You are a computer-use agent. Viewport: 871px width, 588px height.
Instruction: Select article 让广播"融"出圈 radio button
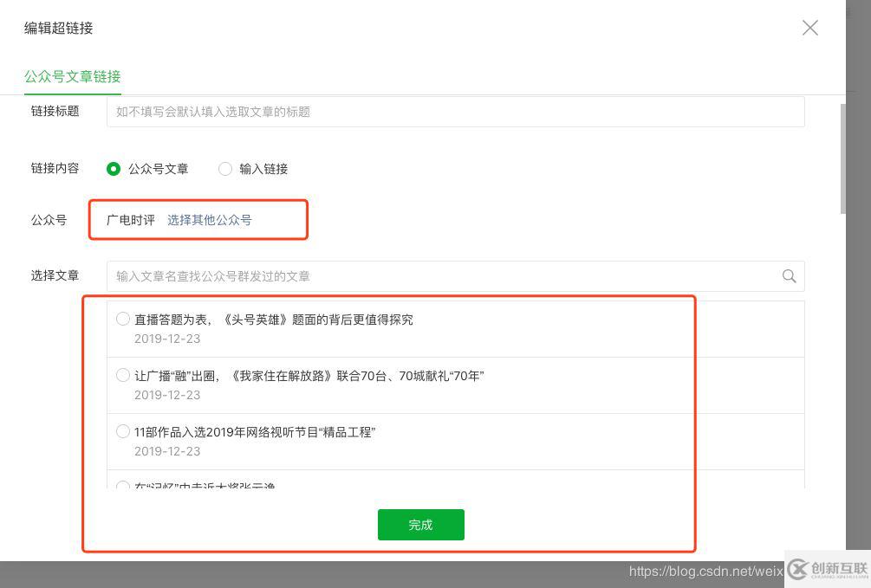click(123, 375)
